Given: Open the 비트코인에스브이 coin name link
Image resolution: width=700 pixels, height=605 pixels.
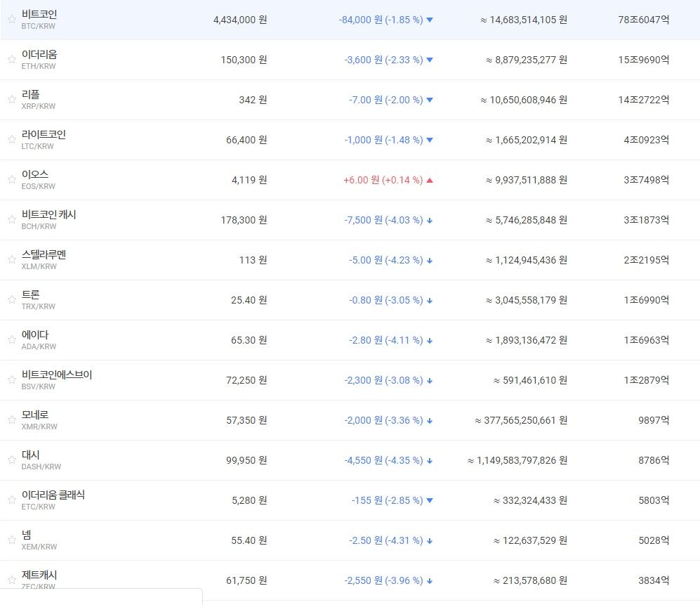Looking at the screenshot, I should pyautogui.click(x=57, y=375).
